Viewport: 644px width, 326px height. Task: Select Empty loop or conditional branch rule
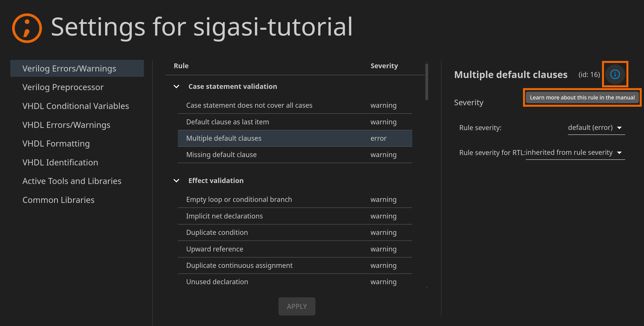(295, 199)
